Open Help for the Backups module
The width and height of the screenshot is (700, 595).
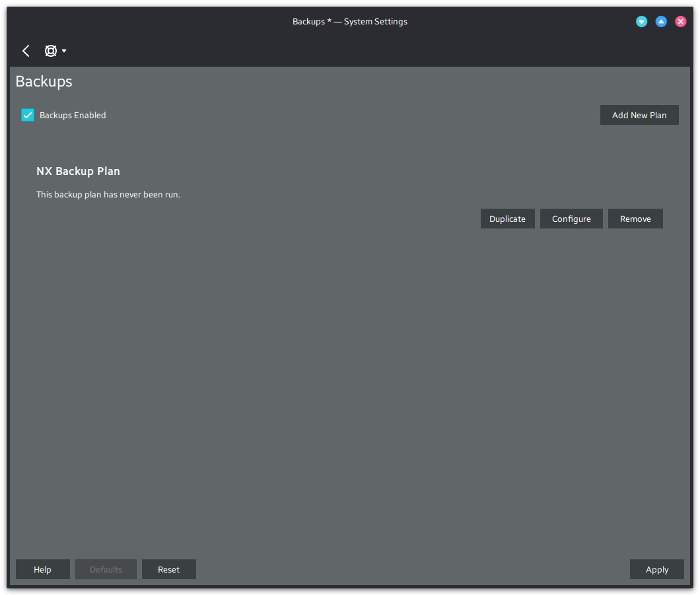tap(43, 569)
